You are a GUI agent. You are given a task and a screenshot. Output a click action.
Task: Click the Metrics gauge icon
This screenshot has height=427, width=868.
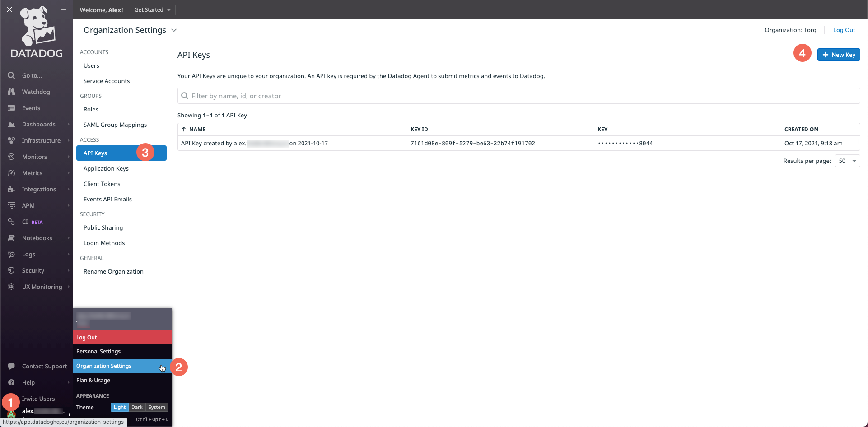point(11,173)
